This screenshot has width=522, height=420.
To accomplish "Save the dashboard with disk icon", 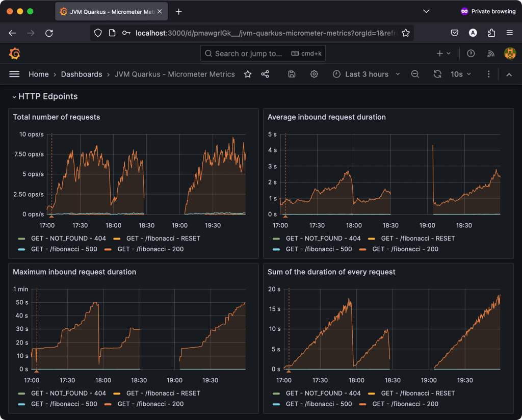I will (292, 74).
